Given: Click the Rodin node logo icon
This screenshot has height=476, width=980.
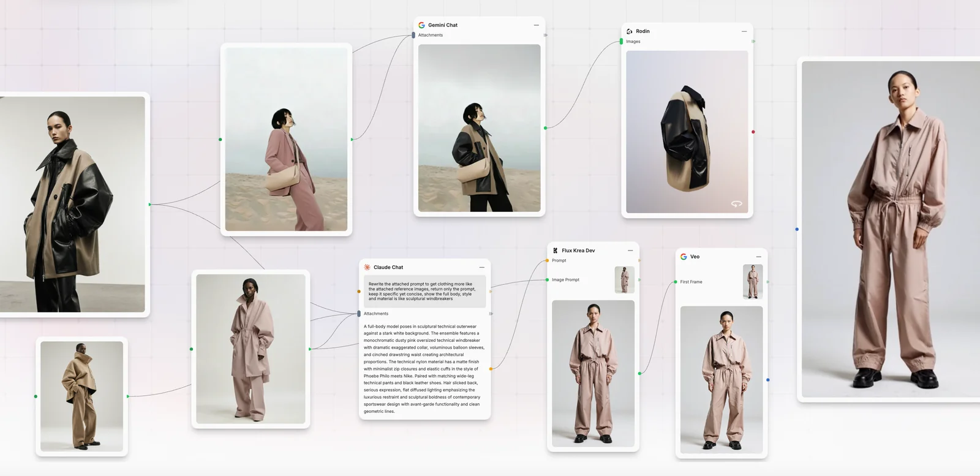Looking at the screenshot, I should click(629, 31).
